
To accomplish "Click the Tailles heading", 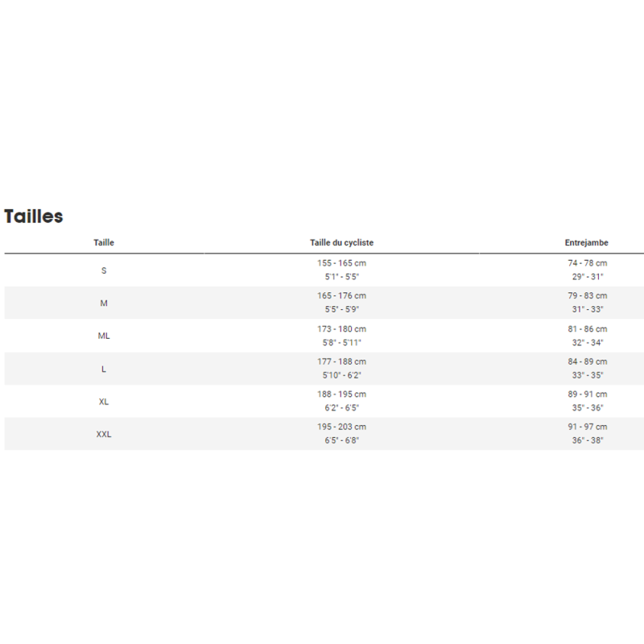I will pos(34,217).
